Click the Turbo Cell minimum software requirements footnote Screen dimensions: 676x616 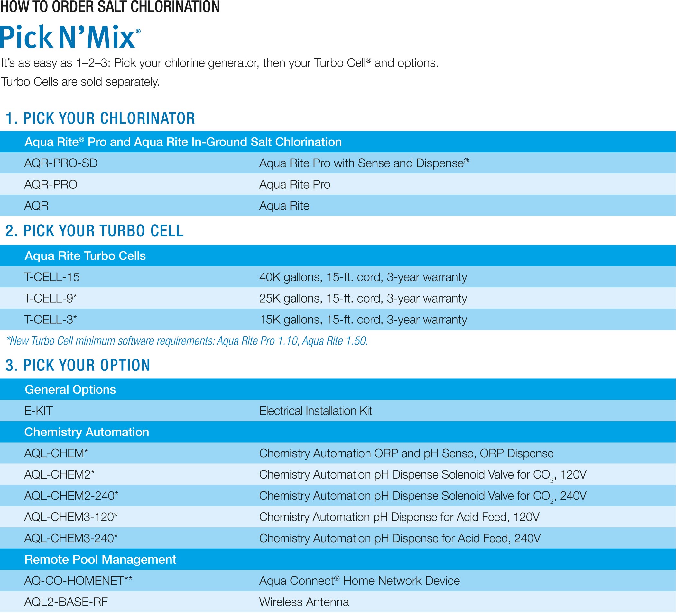(187, 341)
